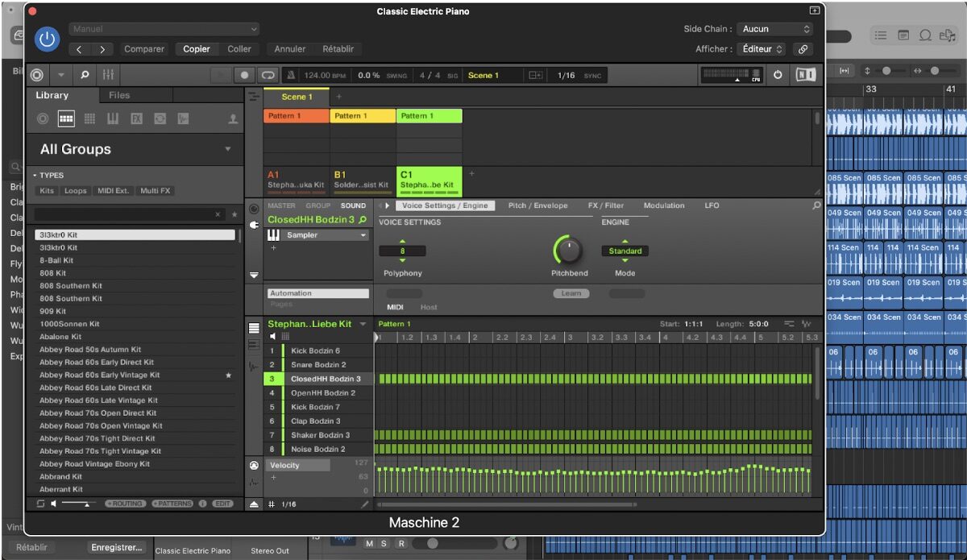Switch to the Files tab
The image size is (967, 560).
pos(119,95)
